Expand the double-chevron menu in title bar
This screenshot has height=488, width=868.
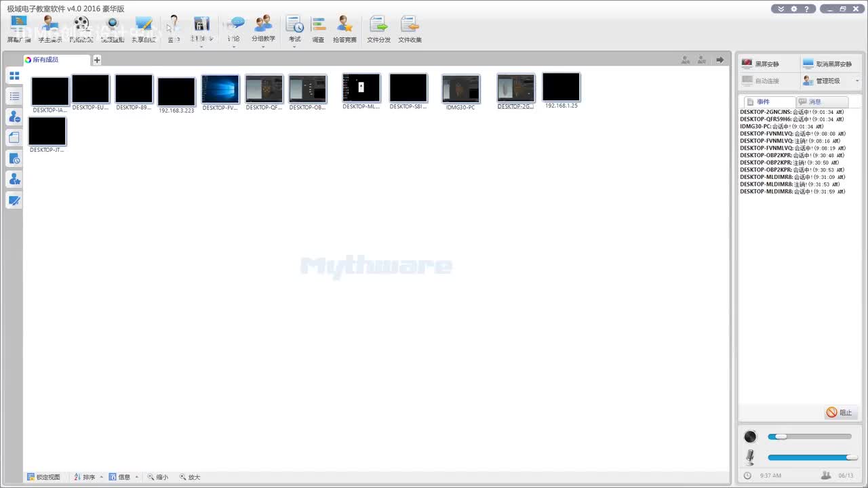(x=781, y=9)
